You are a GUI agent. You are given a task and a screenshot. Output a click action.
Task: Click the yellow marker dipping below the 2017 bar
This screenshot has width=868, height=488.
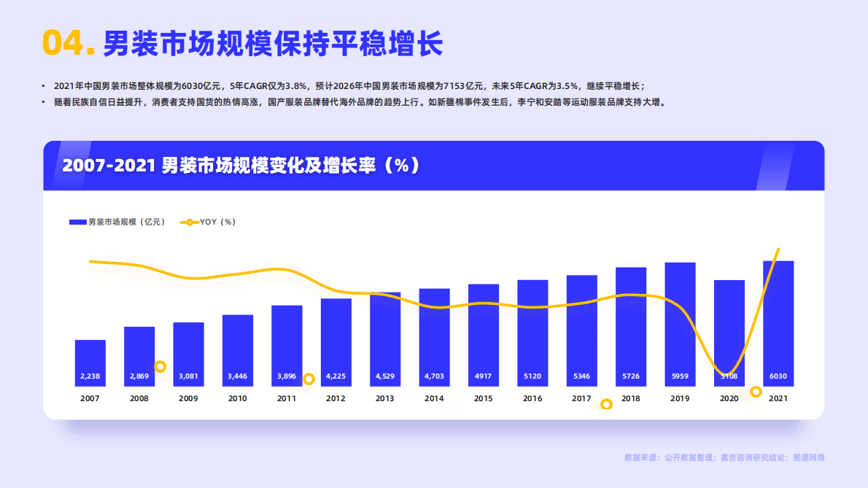click(x=606, y=403)
